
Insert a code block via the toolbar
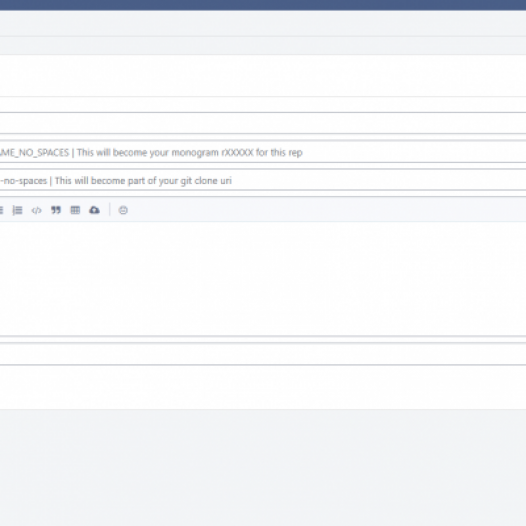click(x=36, y=210)
